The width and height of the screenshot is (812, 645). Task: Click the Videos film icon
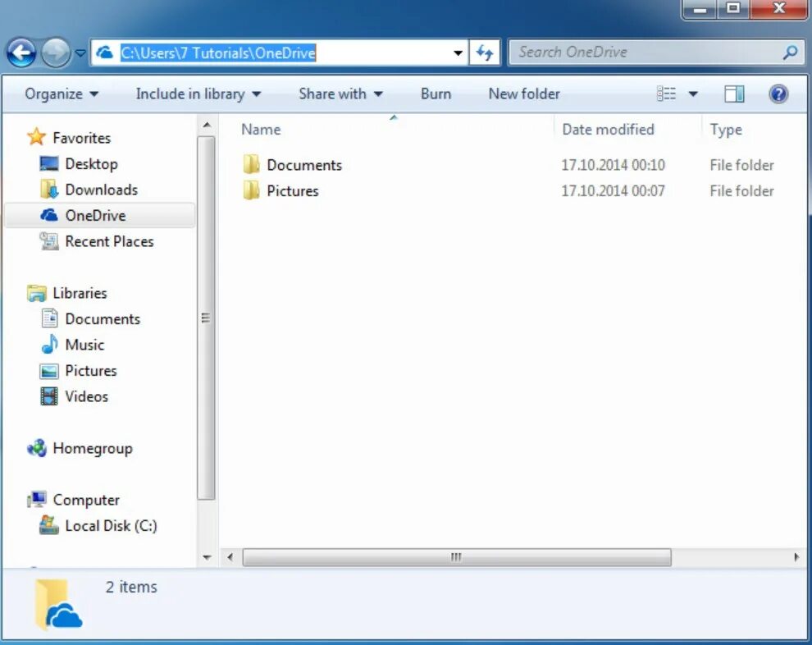49,396
